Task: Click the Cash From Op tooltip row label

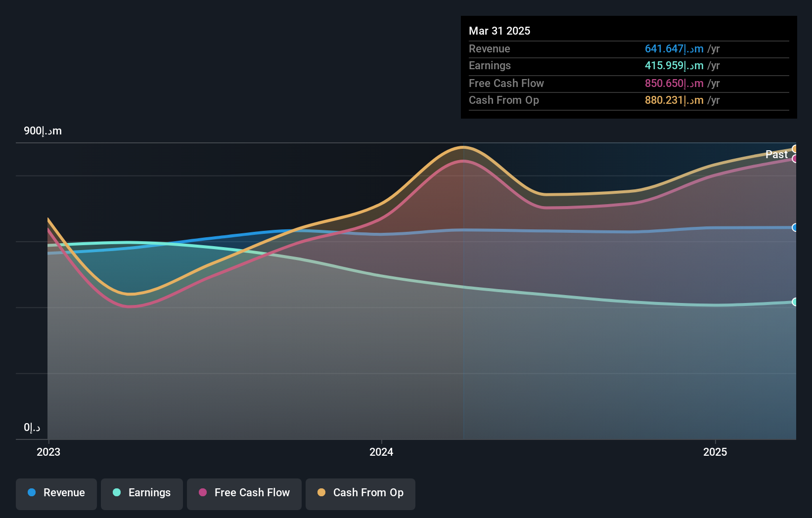Action: (x=504, y=100)
